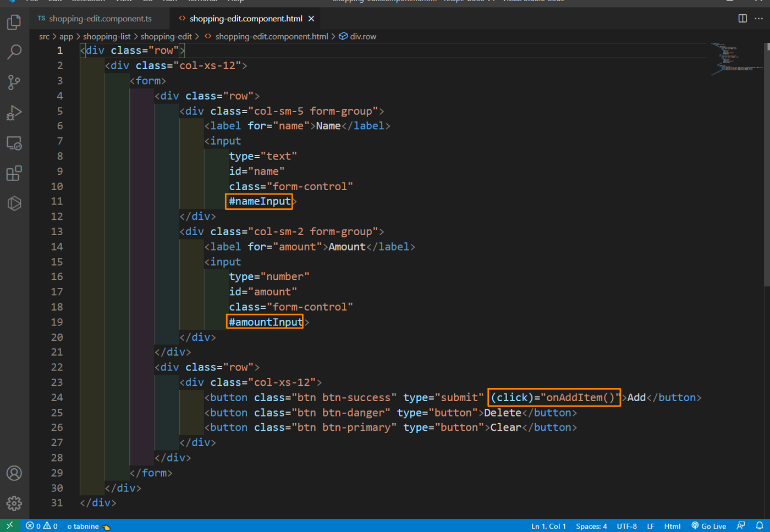Image resolution: width=770 pixels, height=532 pixels.
Task: Open the Problems errors and warnings indicator
Action: 42,526
